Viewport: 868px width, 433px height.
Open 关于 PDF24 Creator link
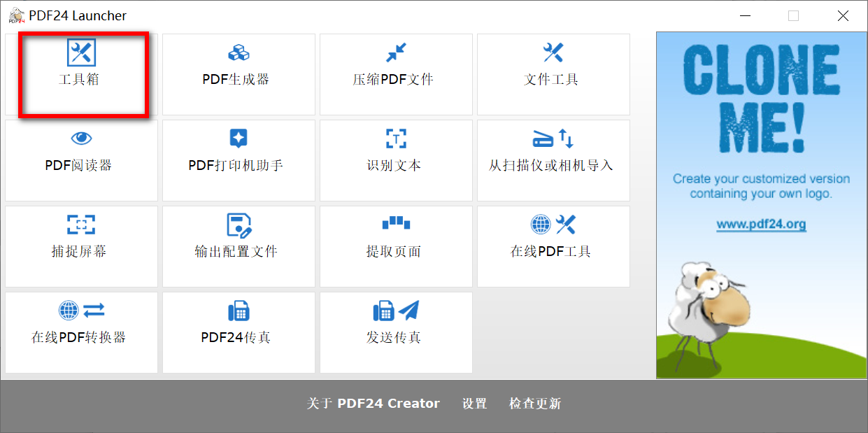(x=373, y=404)
